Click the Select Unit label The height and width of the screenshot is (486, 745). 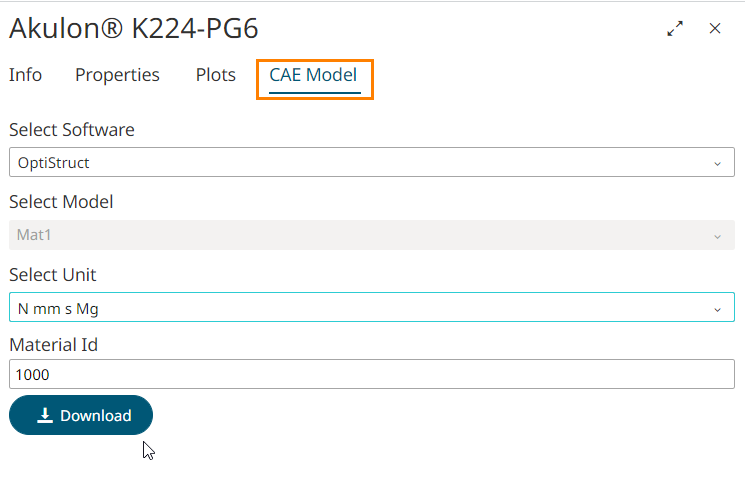[x=52, y=275]
